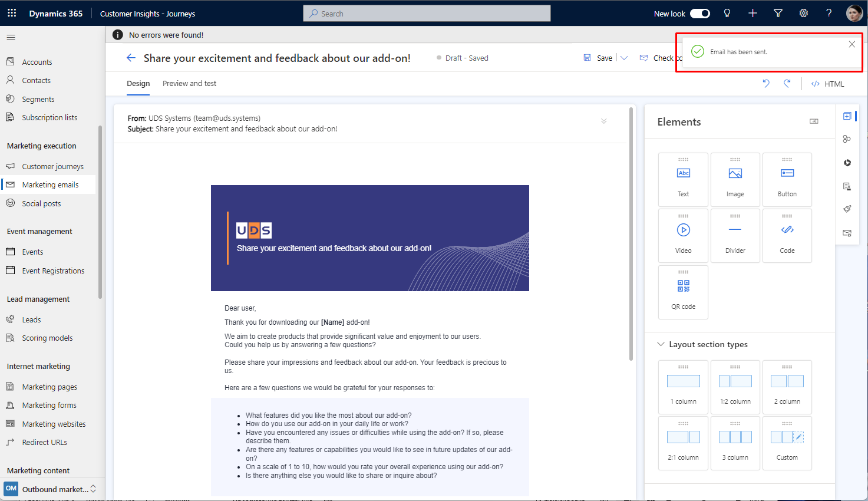Choose the Custom layout section
The width and height of the screenshot is (868, 501).
pos(787,443)
